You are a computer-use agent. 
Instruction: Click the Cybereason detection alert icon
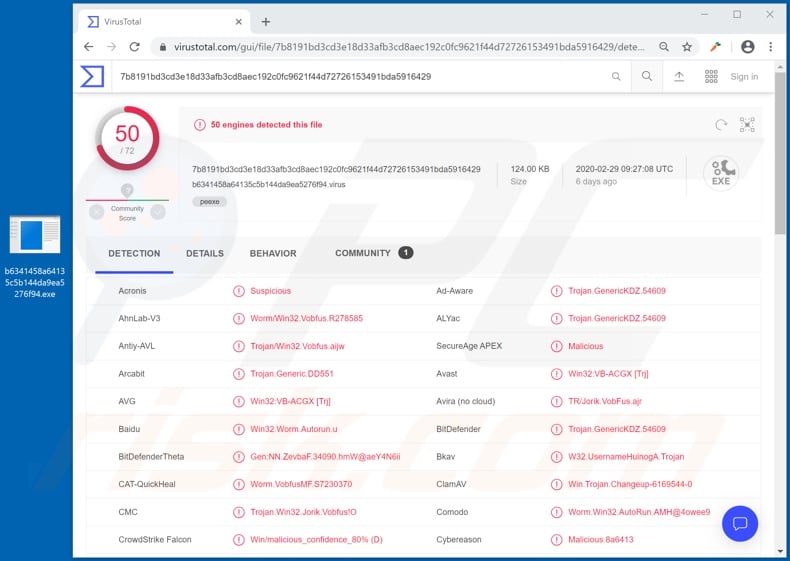556,540
